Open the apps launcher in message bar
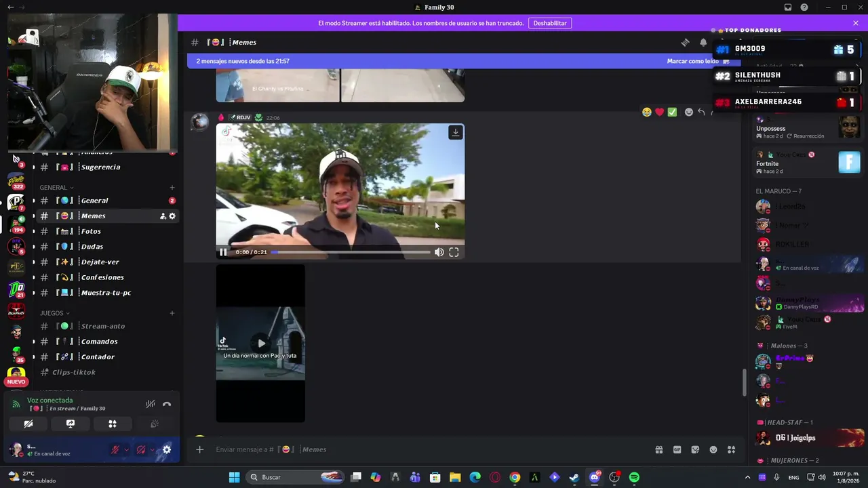The height and width of the screenshot is (488, 868). 731,449
